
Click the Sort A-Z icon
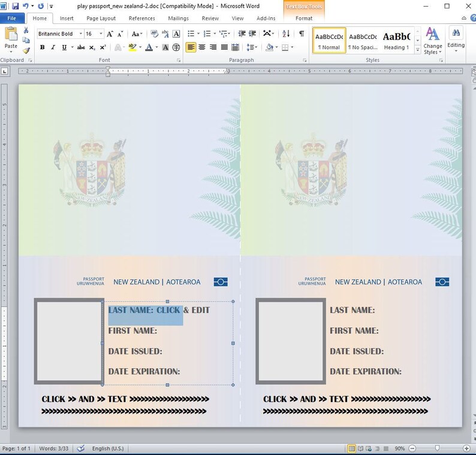[x=286, y=34]
